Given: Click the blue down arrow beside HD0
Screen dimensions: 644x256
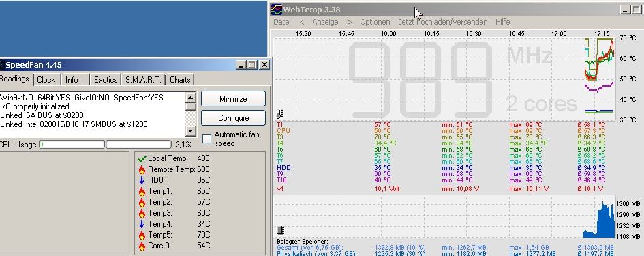Looking at the screenshot, I should pos(142,180).
